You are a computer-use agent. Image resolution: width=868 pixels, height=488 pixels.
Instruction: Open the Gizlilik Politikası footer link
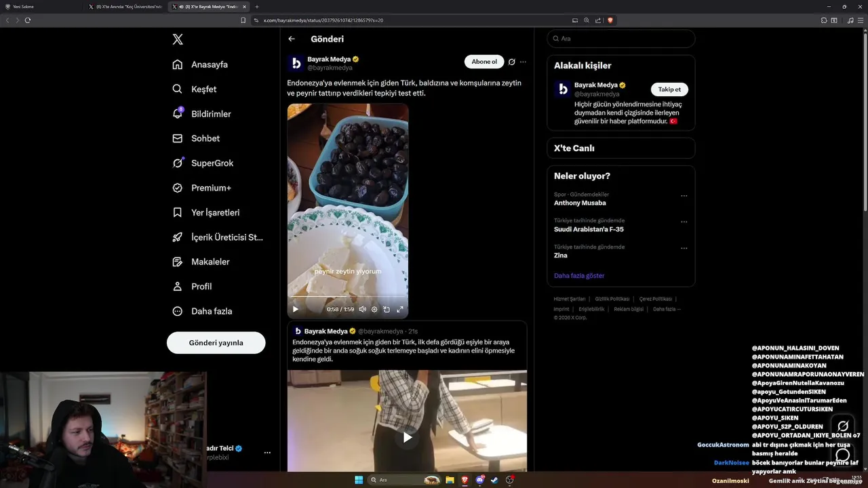click(612, 299)
